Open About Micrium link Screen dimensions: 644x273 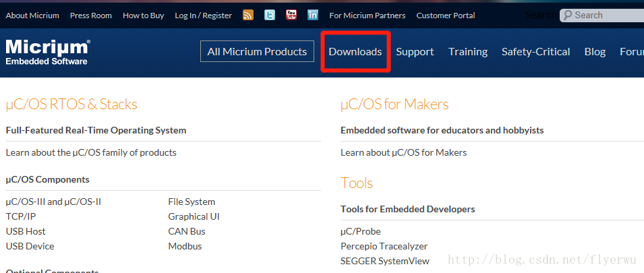(x=32, y=16)
